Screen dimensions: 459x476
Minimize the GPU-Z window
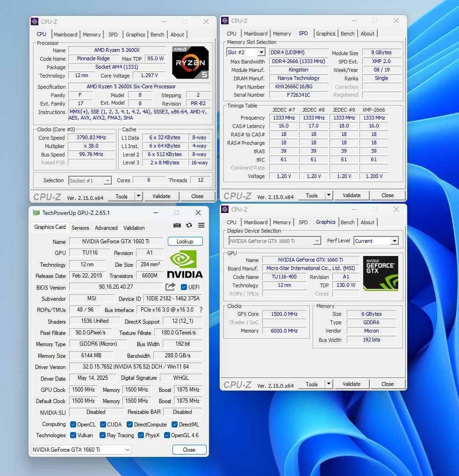tap(156, 213)
